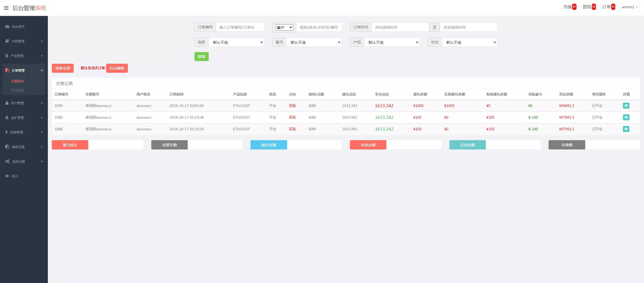The width and height of the screenshot is (644, 283).
Task: Open the 状态 dropdown filter
Action: click(469, 42)
